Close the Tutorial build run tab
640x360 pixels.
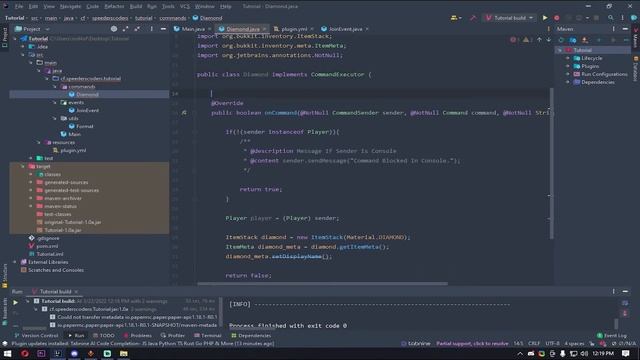pos(76,292)
